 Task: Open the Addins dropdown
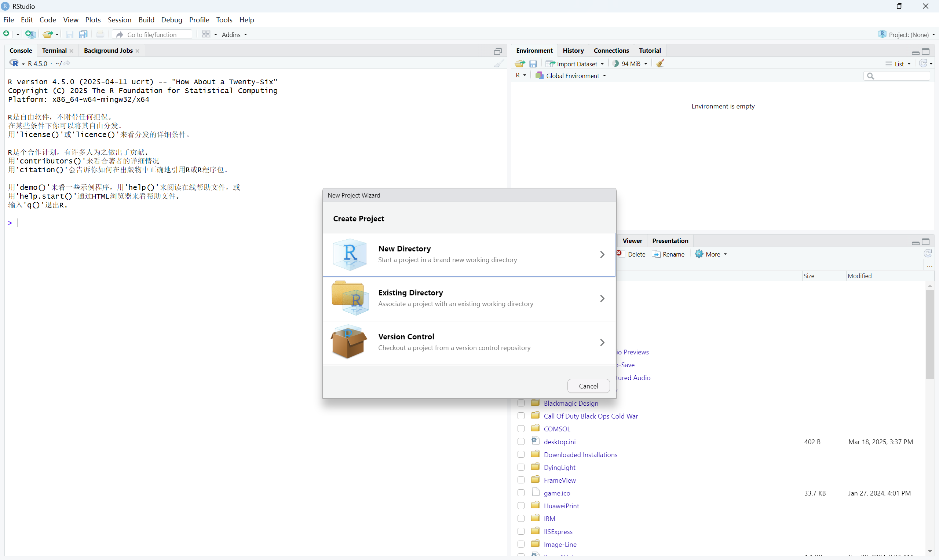tap(234, 35)
